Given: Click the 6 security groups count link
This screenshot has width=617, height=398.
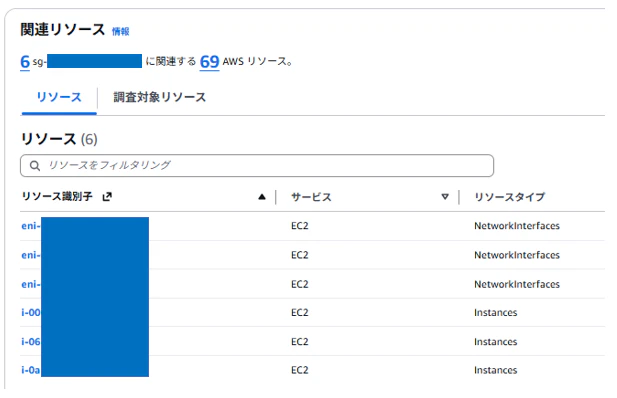Looking at the screenshot, I should 25,62.
